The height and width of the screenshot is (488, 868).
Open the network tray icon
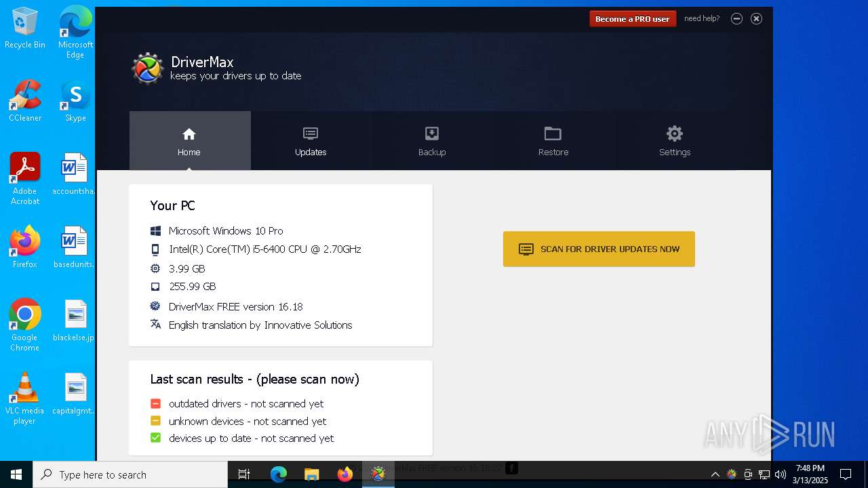click(764, 474)
